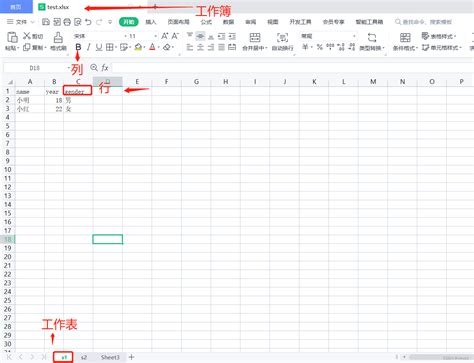Align text to the left
This screenshot has height=363, width=474.
click(190, 47)
